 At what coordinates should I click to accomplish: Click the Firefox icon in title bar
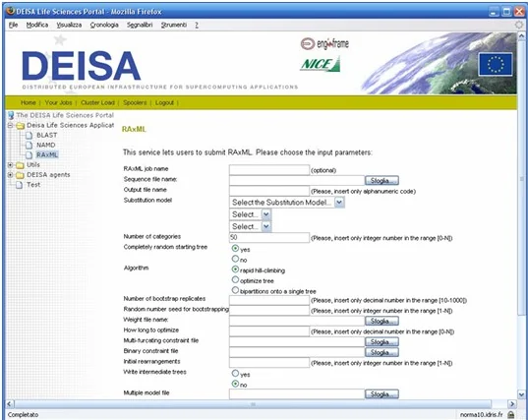(x=11, y=11)
